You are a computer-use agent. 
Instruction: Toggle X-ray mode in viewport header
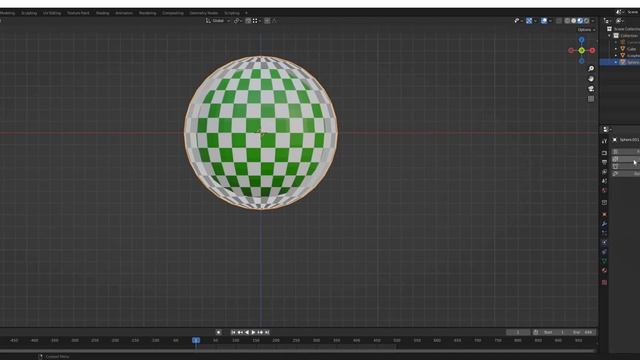coord(559,21)
